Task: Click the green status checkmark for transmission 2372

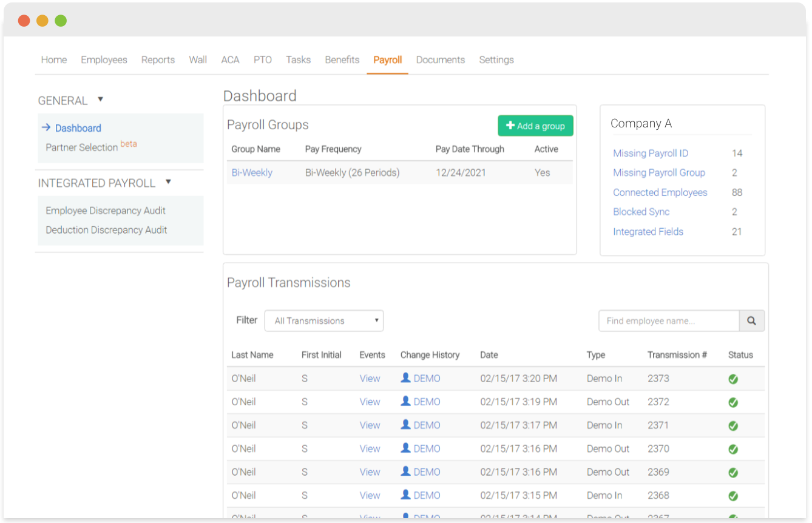Action: 733,402
